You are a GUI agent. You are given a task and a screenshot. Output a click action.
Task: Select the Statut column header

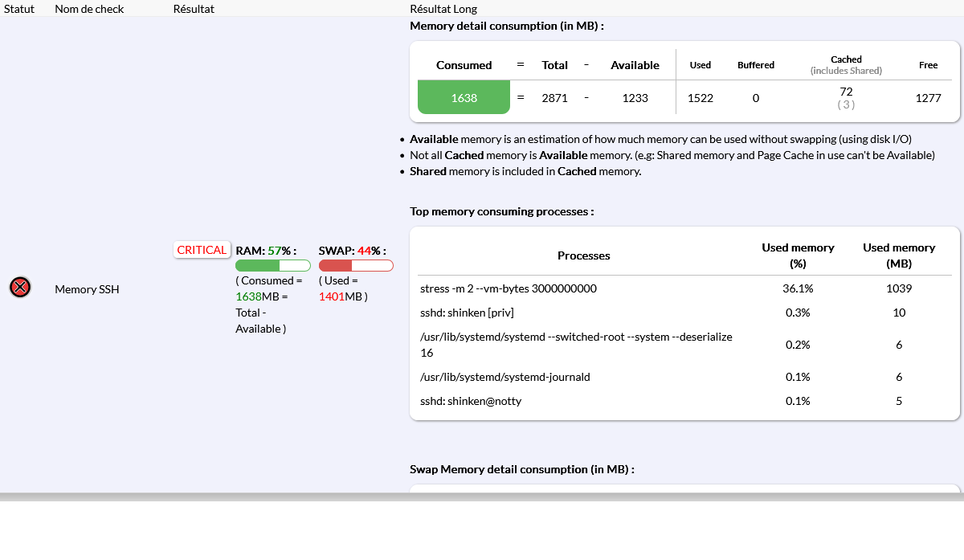click(19, 9)
